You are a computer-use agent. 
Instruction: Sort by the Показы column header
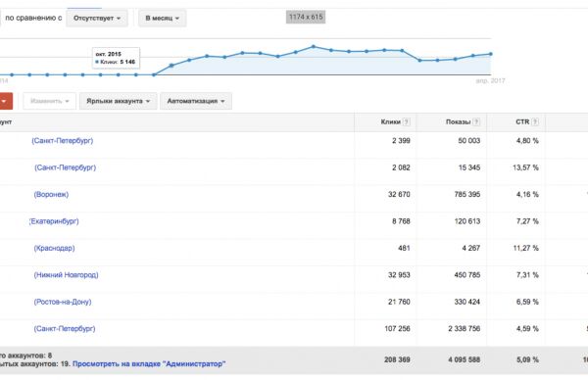458,121
